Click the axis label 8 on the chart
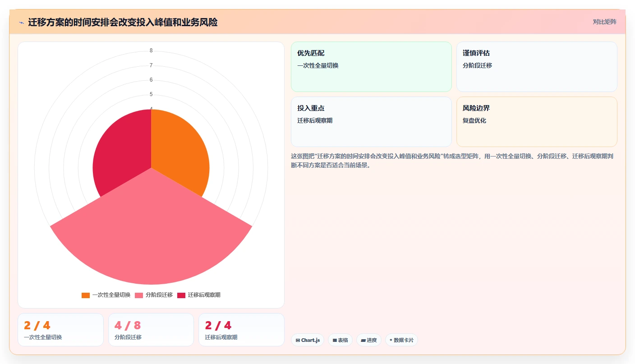Image resolution: width=635 pixels, height=364 pixels. [x=151, y=51]
